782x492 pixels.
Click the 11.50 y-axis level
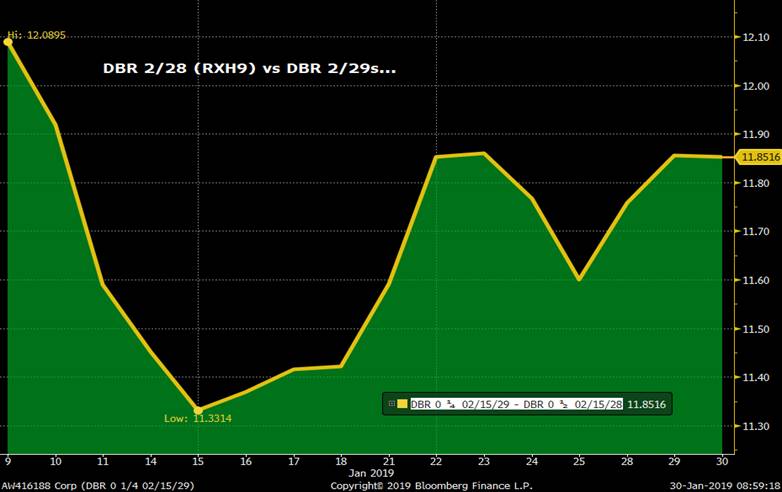755,329
